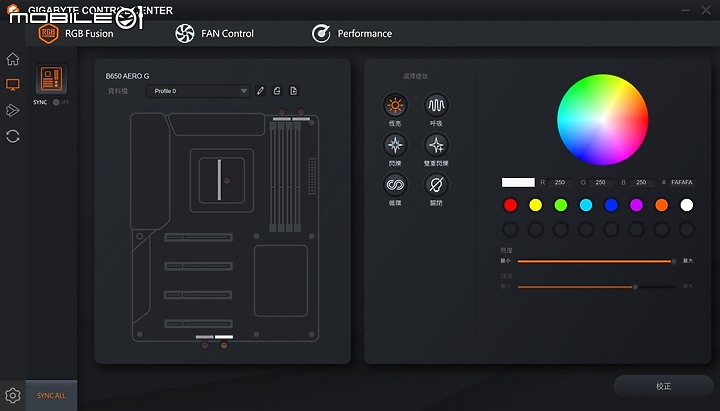Toggle the SYNC switch under the motherboard
Viewport: 720px width, 411px height.
[x=60, y=102]
